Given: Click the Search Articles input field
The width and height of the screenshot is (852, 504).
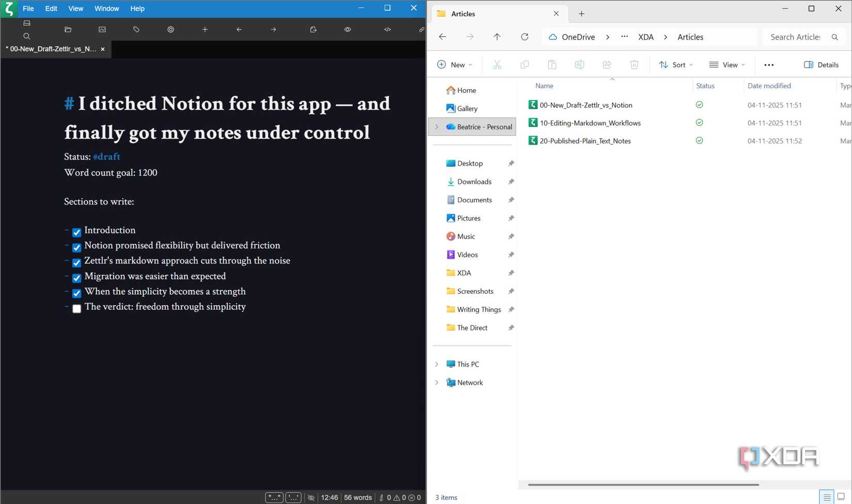Looking at the screenshot, I should pyautogui.click(x=803, y=37).
